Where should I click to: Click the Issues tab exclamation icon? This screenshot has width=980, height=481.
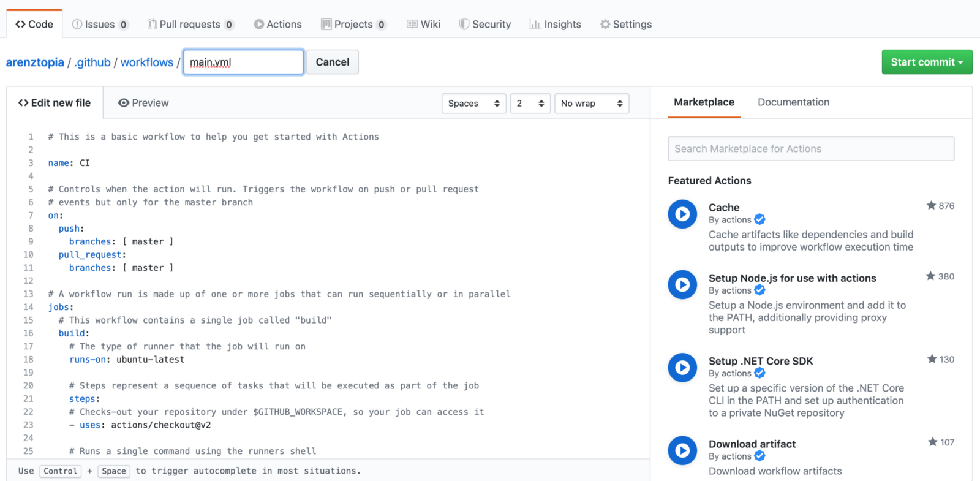[x=77, y=25]
